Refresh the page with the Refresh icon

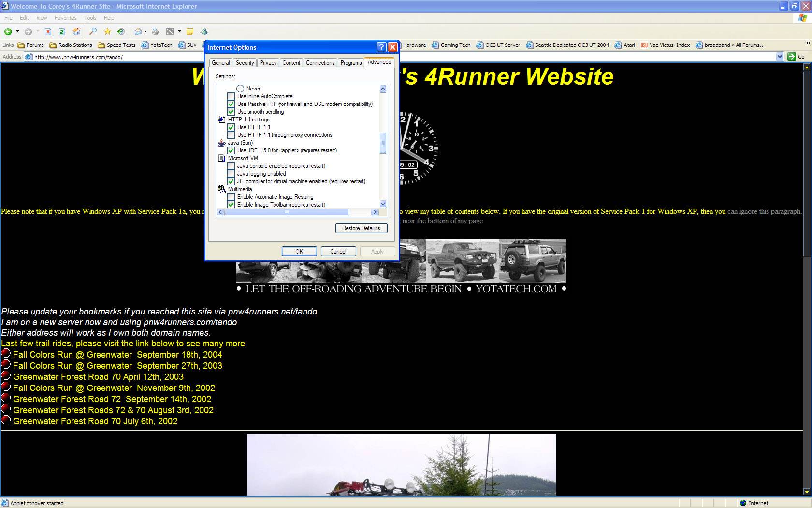point(62,31)
